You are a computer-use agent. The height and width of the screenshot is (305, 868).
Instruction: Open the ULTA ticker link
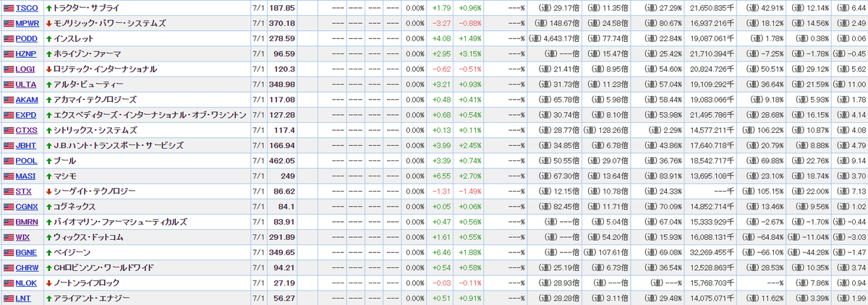(x=26, y=85)
